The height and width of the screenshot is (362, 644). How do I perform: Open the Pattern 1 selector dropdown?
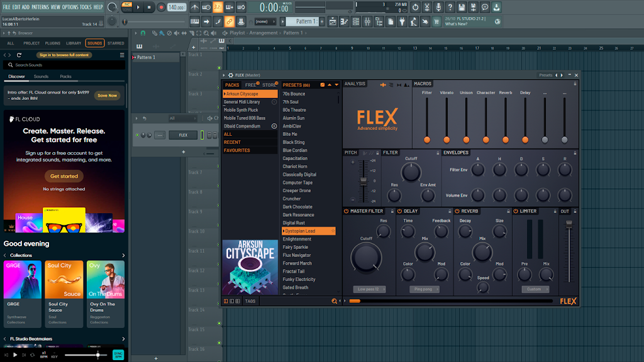point(304,21)
